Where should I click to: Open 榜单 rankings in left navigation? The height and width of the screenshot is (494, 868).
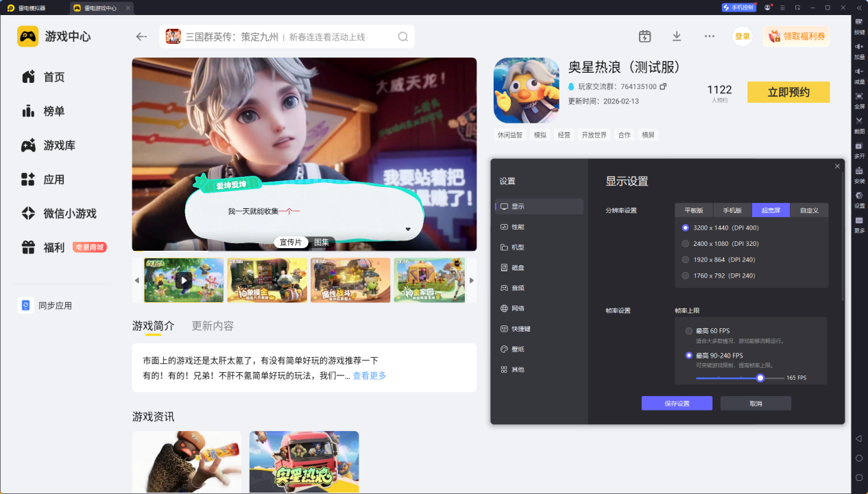click(x=44, y=111)
